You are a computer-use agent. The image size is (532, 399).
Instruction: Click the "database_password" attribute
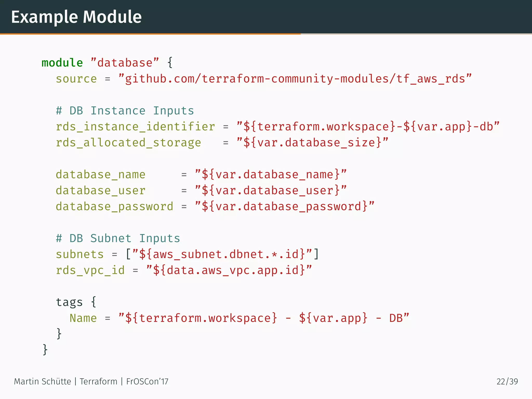(x=115, y=207)
